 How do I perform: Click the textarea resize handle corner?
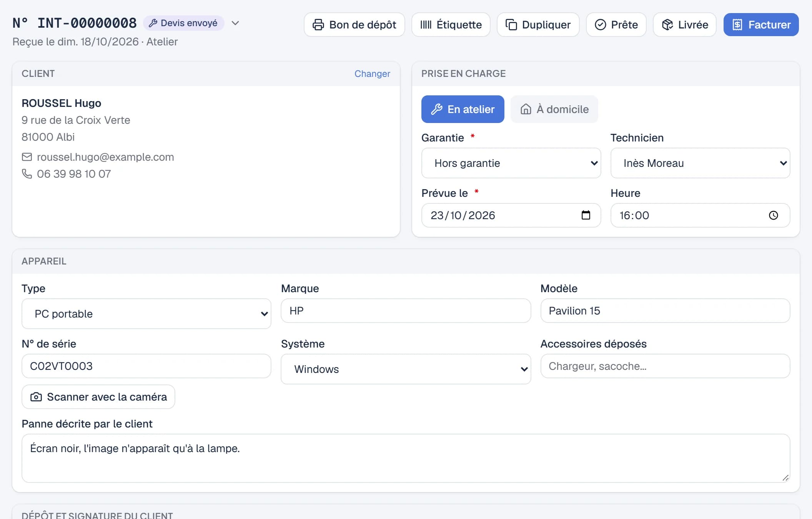coord(785,478)
